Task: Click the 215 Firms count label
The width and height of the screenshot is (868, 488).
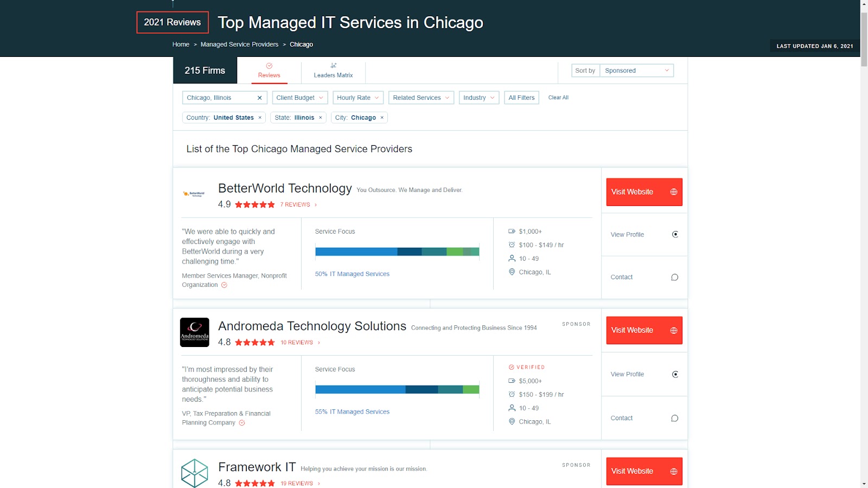Action: 205,70
